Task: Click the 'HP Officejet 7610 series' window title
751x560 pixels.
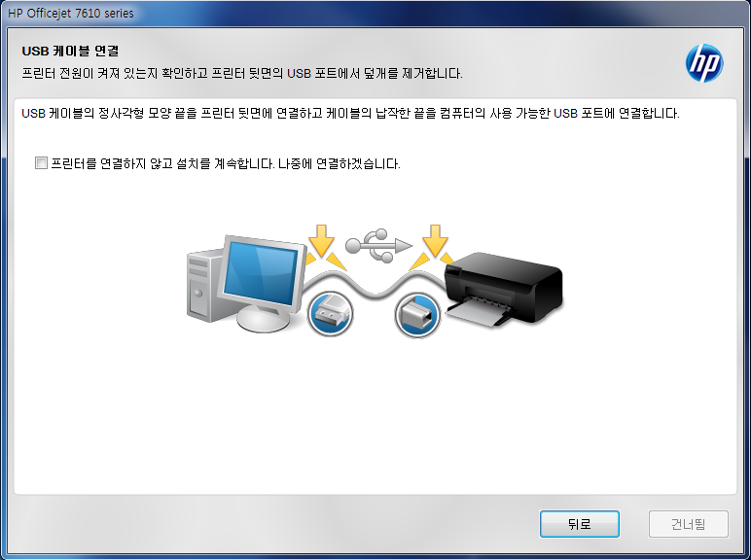Action: point(71,14)
